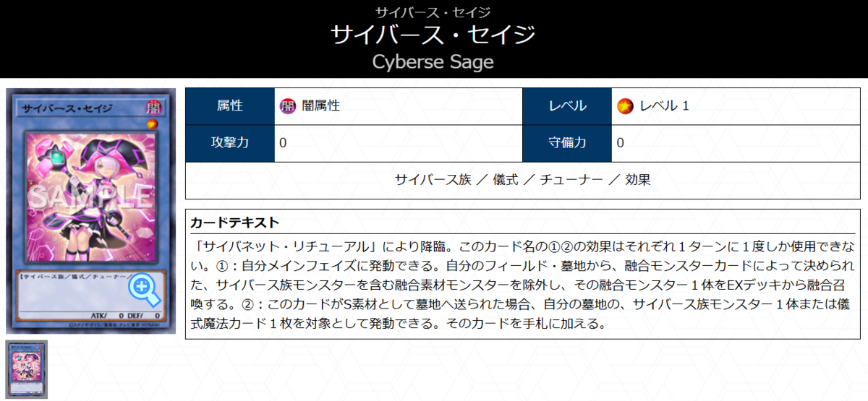Click the 属性 header cell

pyautogui.click(x=230, y=106)
